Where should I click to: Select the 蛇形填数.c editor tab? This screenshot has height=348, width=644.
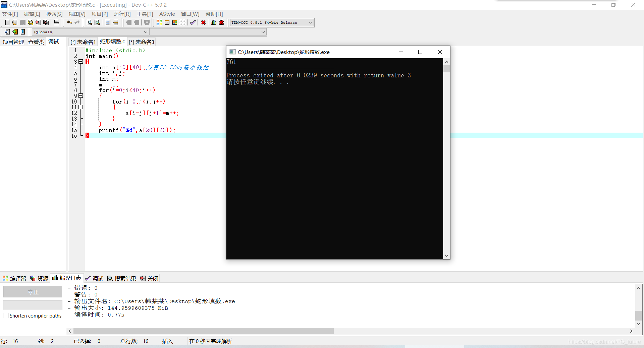click(x=112, y=42)
